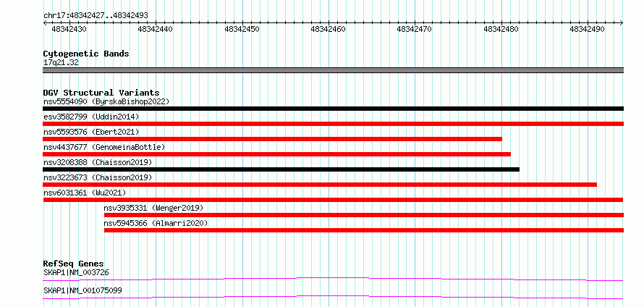
Task: Click the nsv4437677 (GenomeinaBottle) label
Action: [104, 147]
